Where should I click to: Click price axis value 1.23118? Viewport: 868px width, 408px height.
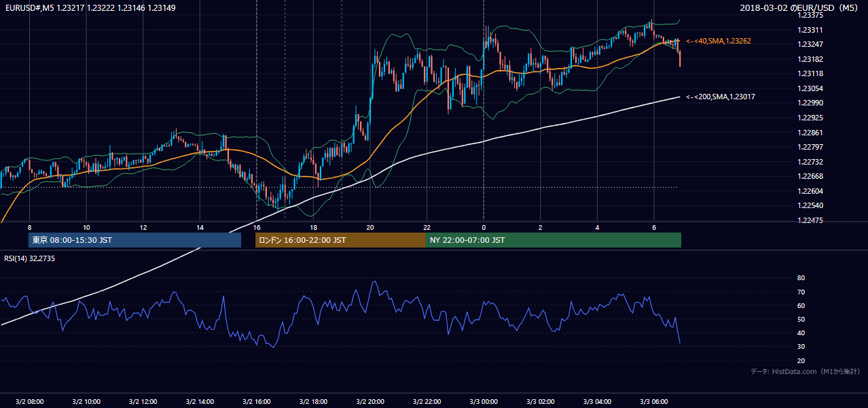(810, 73)
